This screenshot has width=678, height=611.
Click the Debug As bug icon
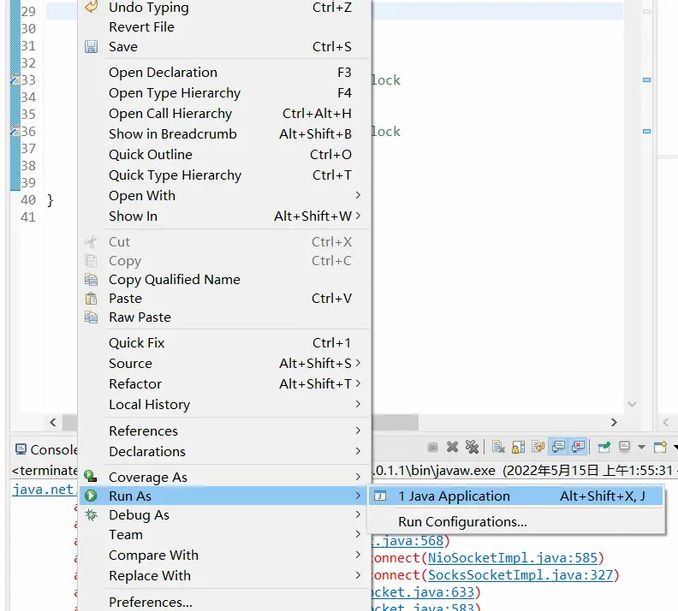tap(91, 515)
